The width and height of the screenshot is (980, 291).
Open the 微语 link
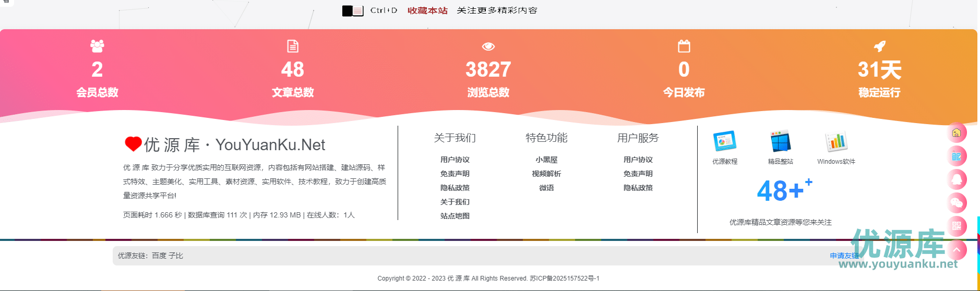(x=546, y=188)
